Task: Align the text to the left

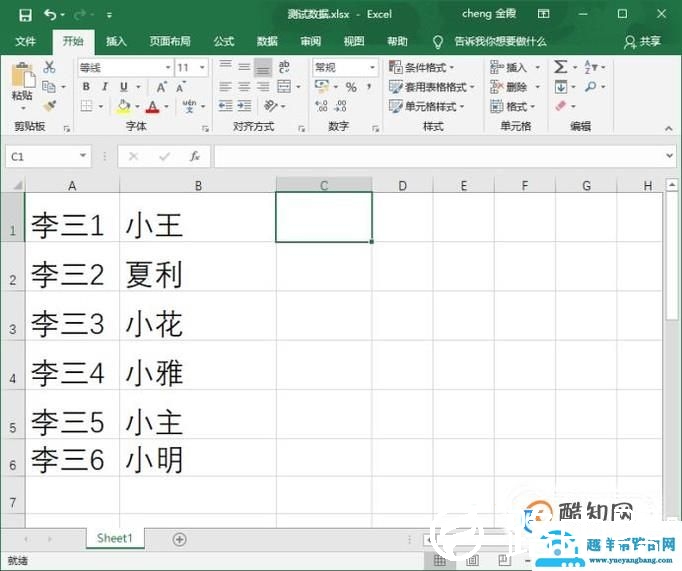Action: [225, 87]
